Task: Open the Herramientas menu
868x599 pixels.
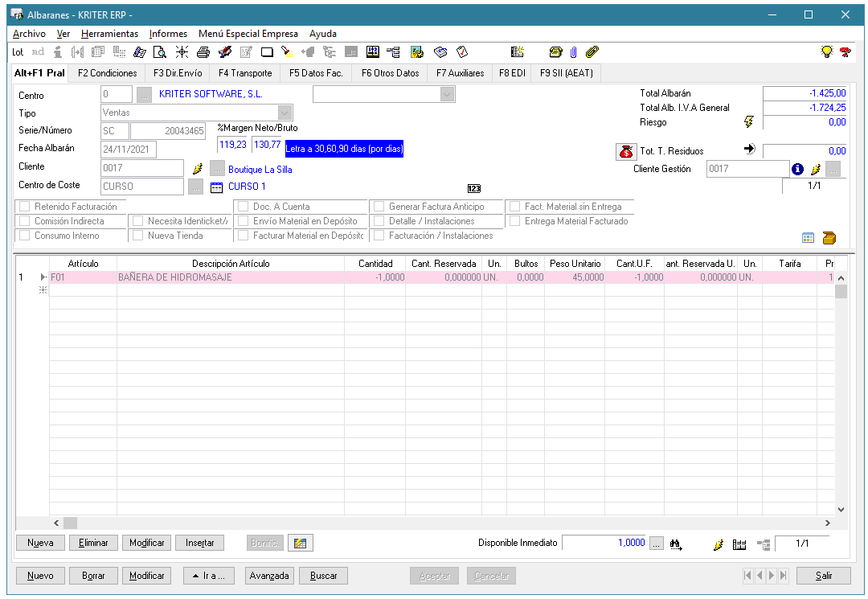Action: pyautogui.click(x=109, y=34)
